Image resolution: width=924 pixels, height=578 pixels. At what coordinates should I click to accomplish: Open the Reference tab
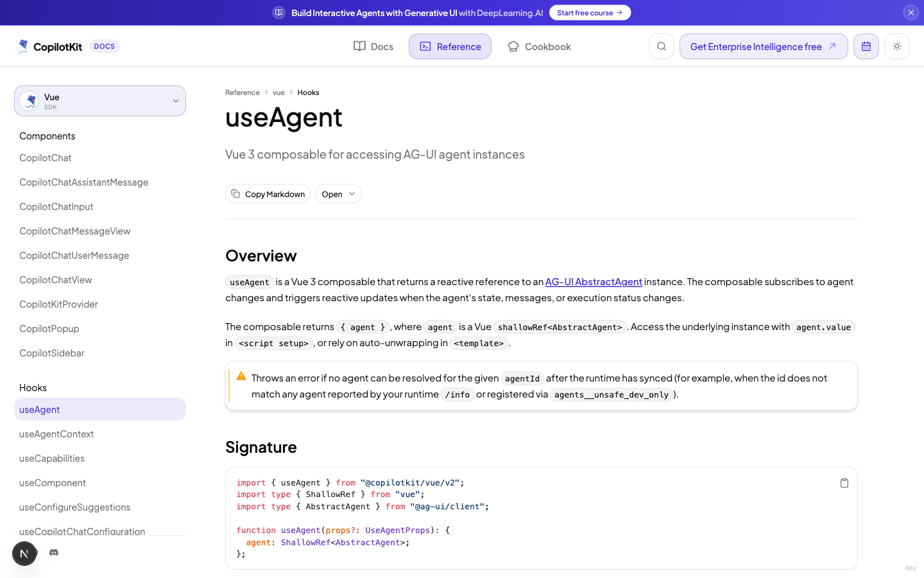[450, 46]
